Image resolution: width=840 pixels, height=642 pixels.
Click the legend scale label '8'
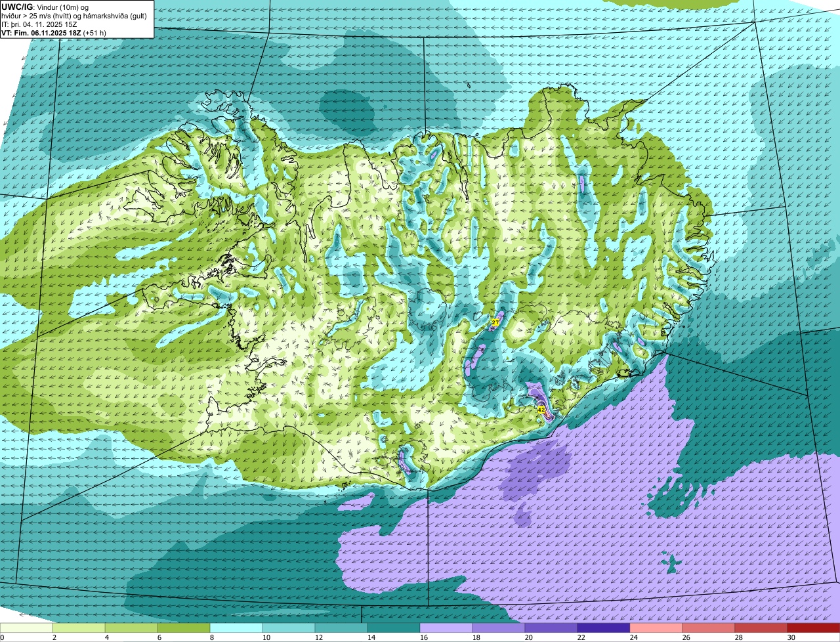212,637
